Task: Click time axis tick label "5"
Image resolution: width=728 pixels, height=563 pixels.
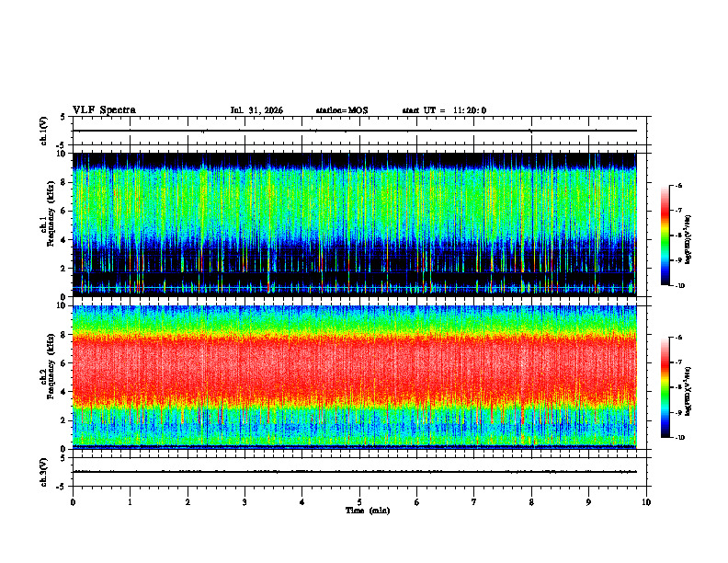Action: 359,502
